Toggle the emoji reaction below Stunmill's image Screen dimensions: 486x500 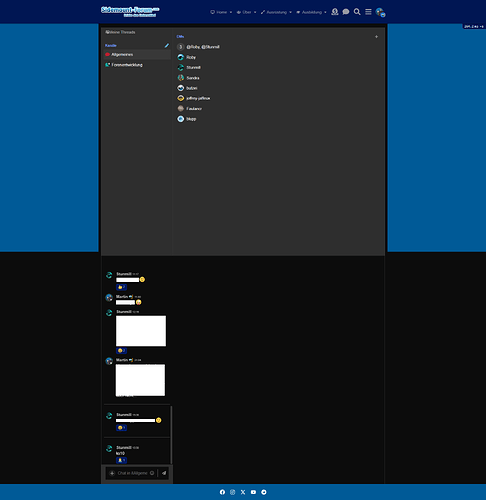pos(121,350)
